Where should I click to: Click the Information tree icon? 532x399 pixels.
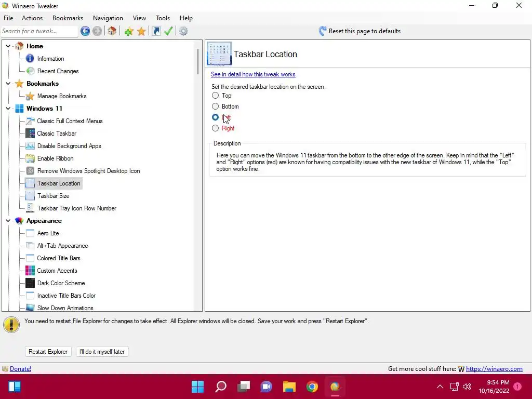[x=30, y=58]
